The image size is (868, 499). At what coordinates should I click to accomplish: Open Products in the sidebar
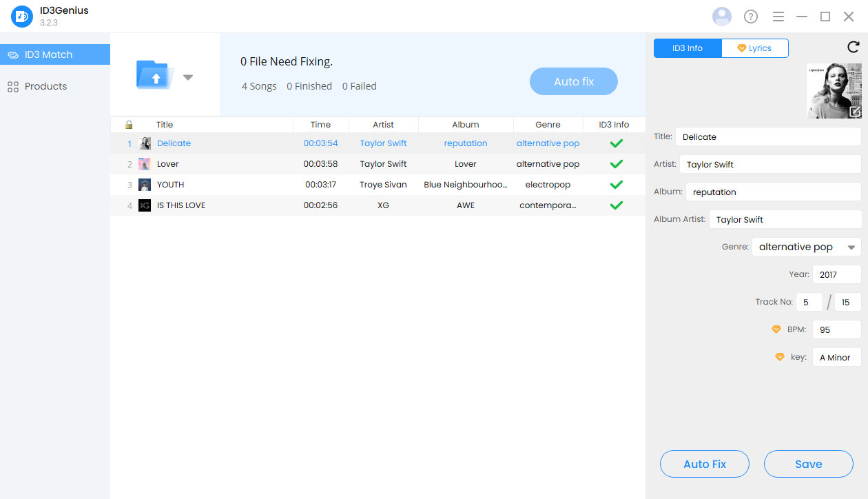point(55,87)
